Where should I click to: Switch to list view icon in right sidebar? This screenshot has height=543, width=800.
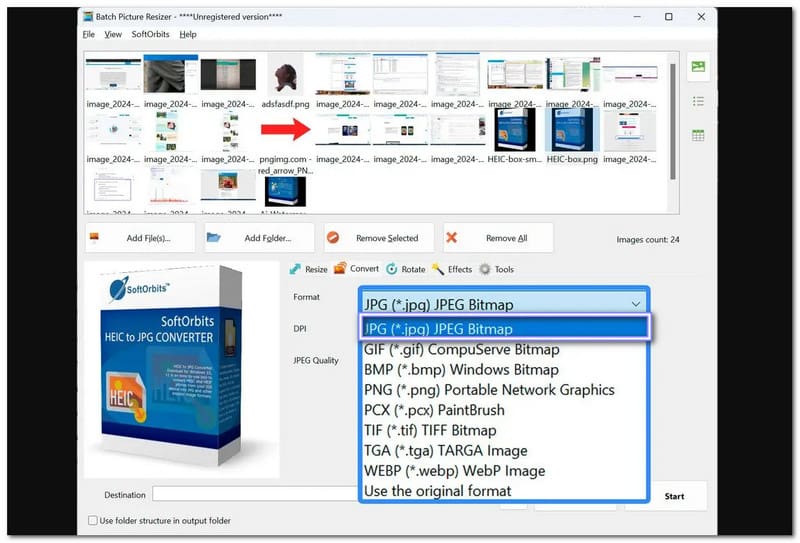click(698, 102)
